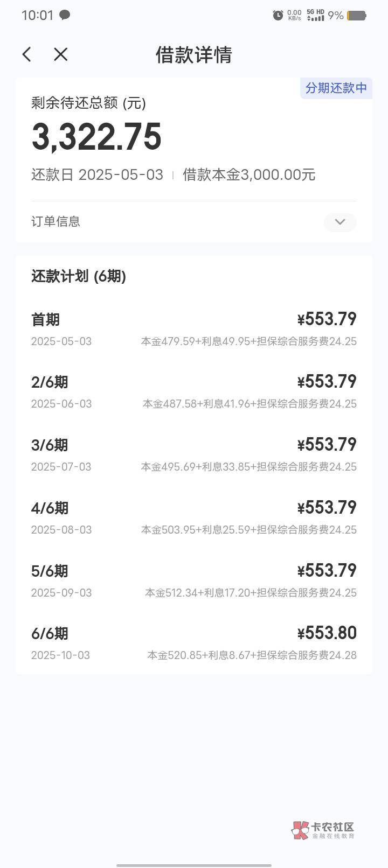
Task: Tap the 分期还款中 status tag
Action: pyautogui.click(x=336, y=88)
